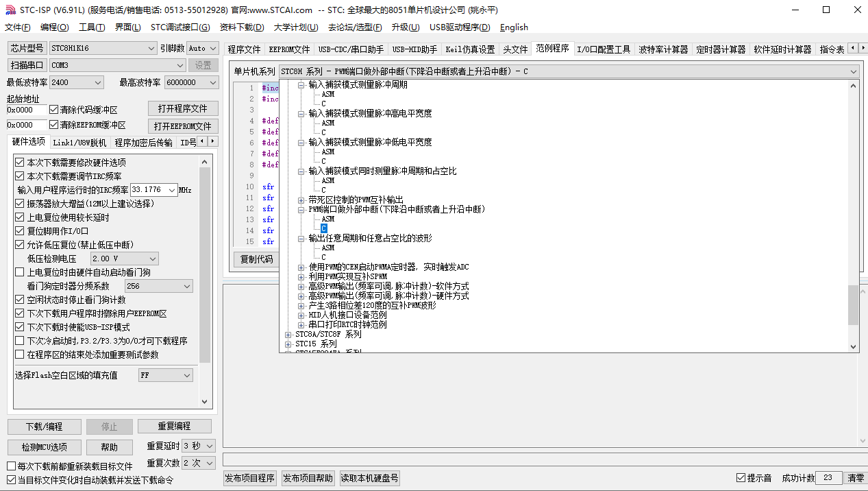Open the 编程(O) menu
The image size is (868, 491).
click(x=55, y=27)
